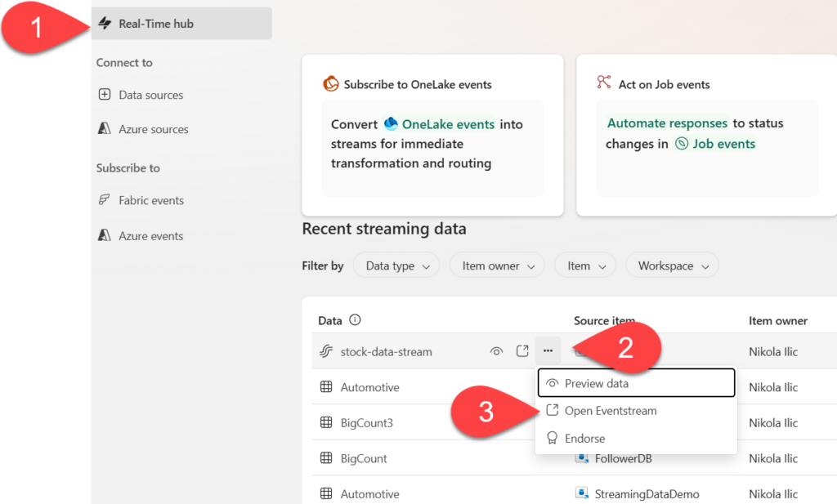Expand the Data type filter dropdown
Screen dimensions: 837x504
tap(396, 265)
